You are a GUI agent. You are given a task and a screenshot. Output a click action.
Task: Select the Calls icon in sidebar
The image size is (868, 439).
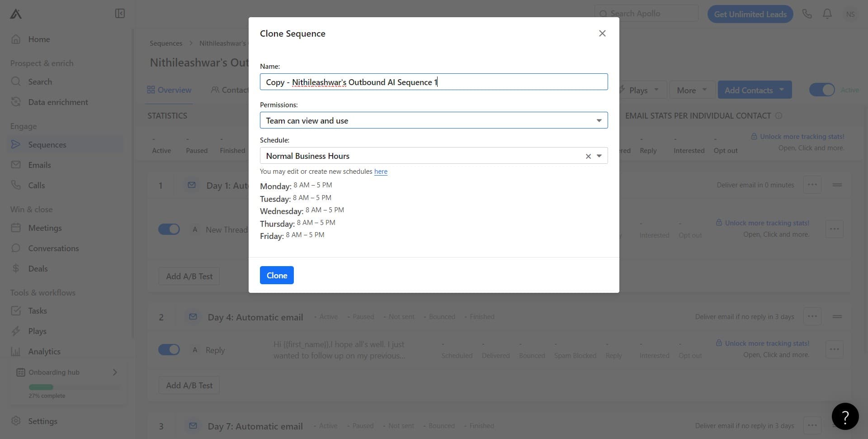(x=37, y=185)
